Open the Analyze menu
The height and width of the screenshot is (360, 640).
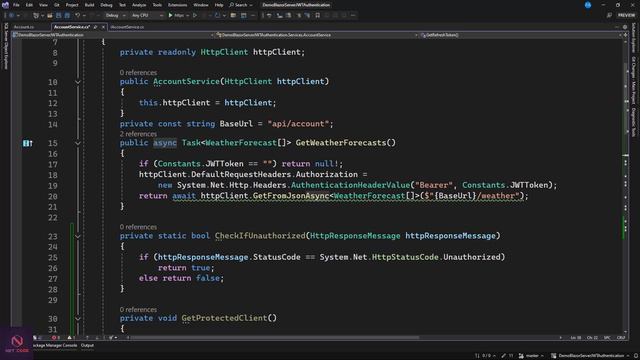(139, 5)
